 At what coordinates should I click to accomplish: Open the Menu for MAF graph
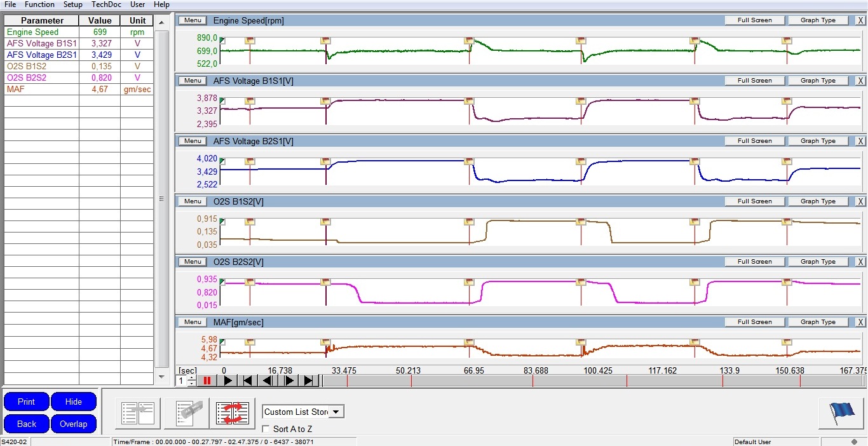[x=193, y=322]
